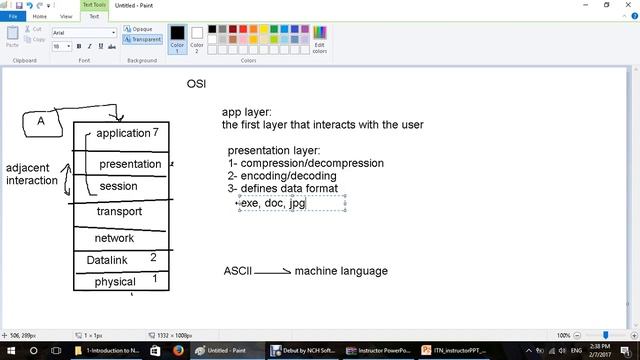Open the Windows Start menu

pyautogui.click(x=11, y=351)
